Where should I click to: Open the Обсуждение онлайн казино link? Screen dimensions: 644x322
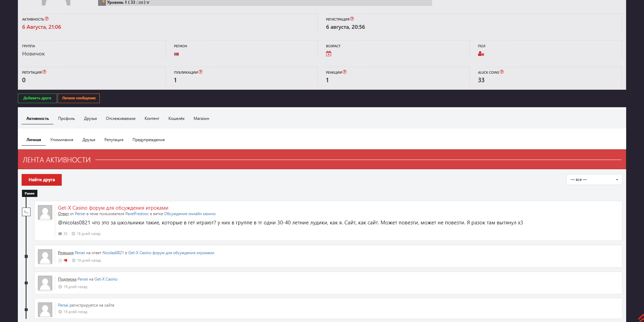pyautogui.click(x=190, y=214)
